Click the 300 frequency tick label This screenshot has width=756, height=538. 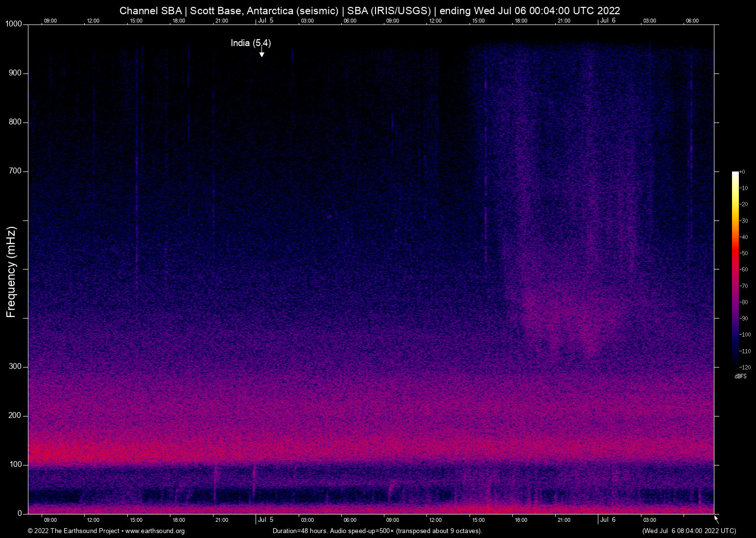tap(15, 367)
